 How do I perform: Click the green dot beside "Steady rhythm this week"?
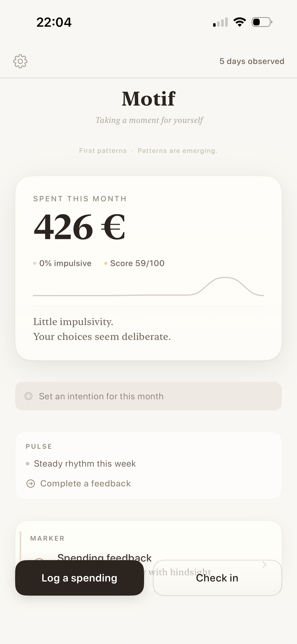point(28,463)
